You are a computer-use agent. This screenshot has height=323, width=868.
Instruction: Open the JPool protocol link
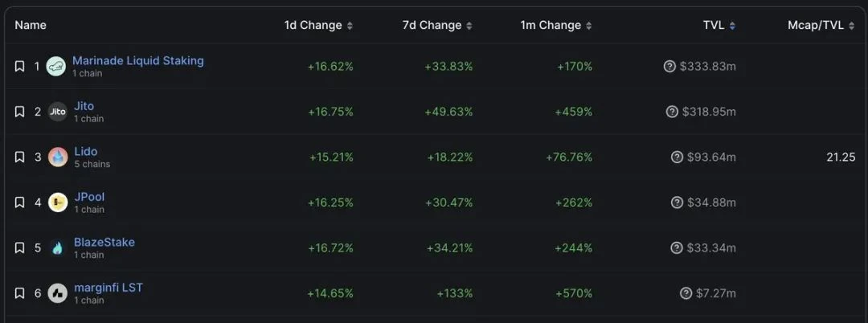pyautogui.click(x=89, y=197)
